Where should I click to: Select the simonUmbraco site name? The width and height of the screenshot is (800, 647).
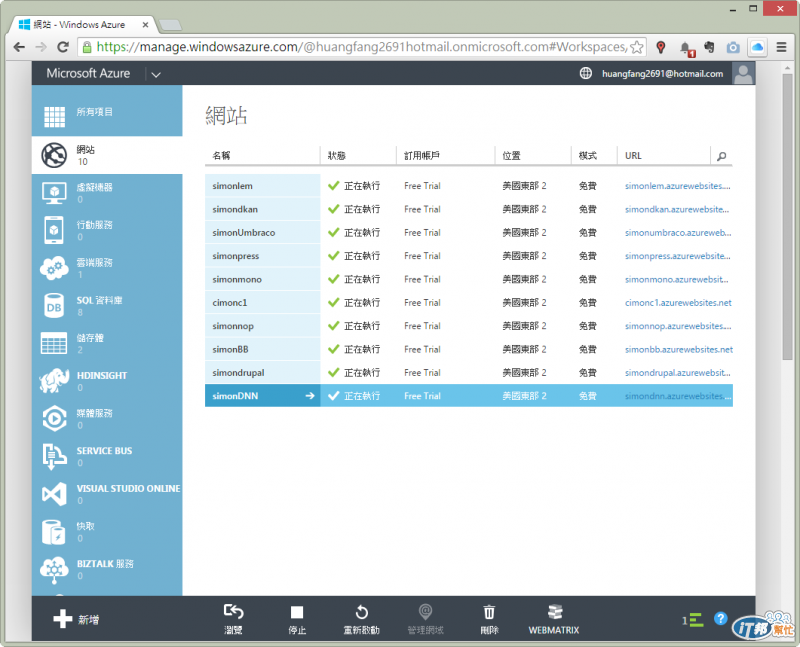coord(243,233)
